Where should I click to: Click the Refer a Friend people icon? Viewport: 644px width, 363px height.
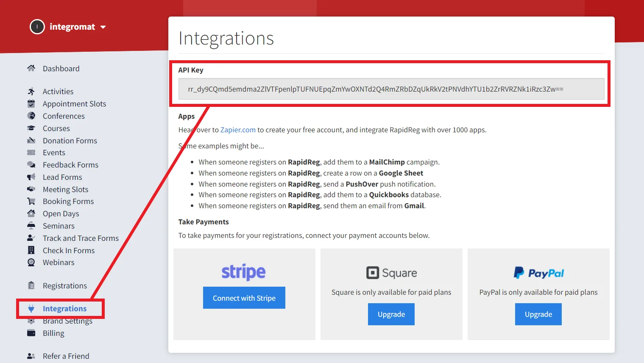click(31, 356)
